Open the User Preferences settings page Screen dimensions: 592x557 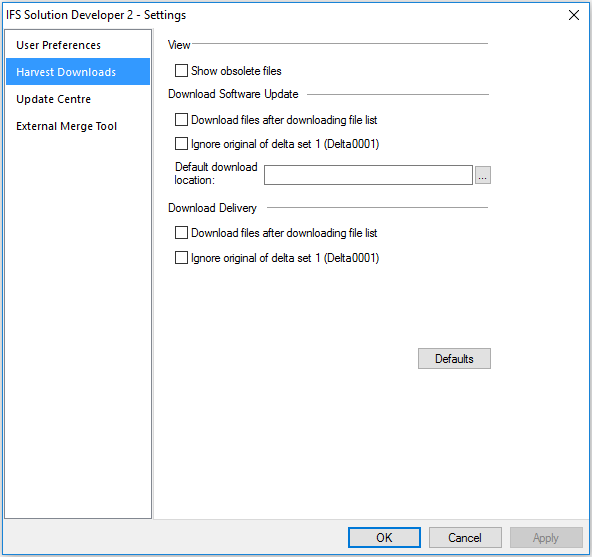pos(78,45)
